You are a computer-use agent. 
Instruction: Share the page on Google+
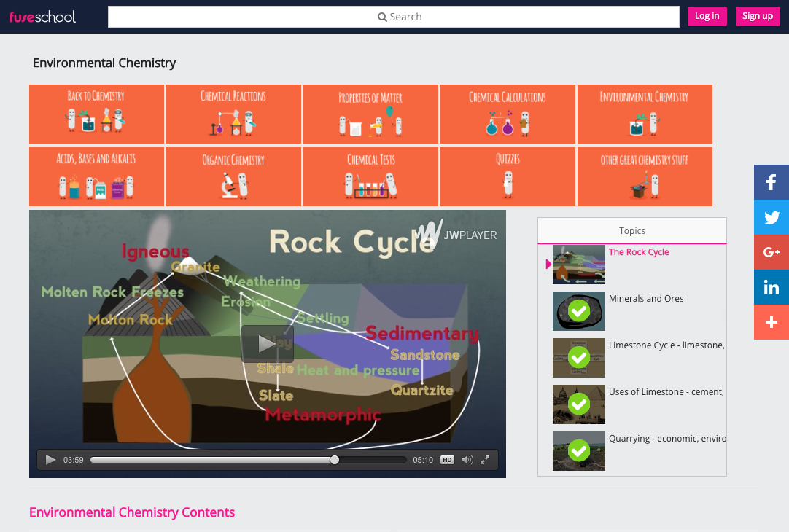pos(771,252)
